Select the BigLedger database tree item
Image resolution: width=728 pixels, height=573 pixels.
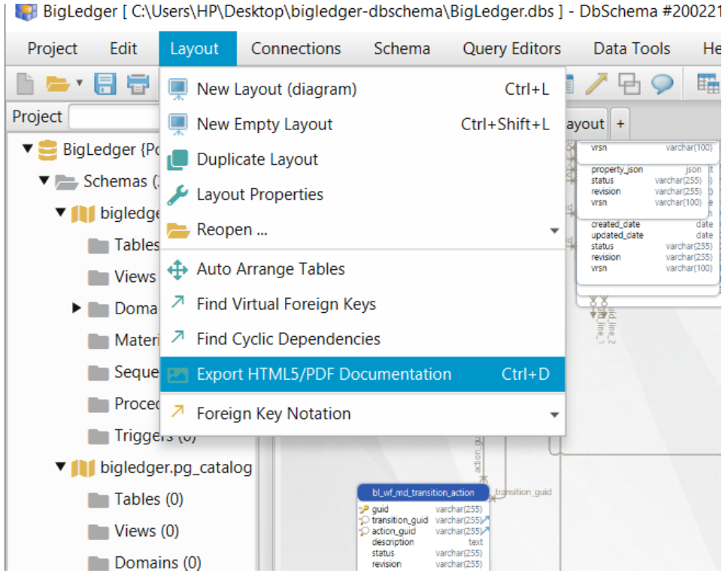pos(99,150)
